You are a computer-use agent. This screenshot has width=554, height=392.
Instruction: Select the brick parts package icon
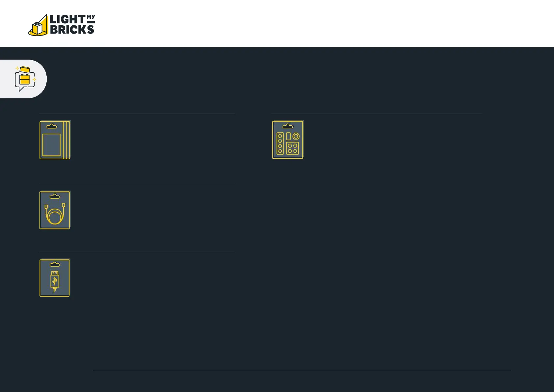[x=288, y=140]
